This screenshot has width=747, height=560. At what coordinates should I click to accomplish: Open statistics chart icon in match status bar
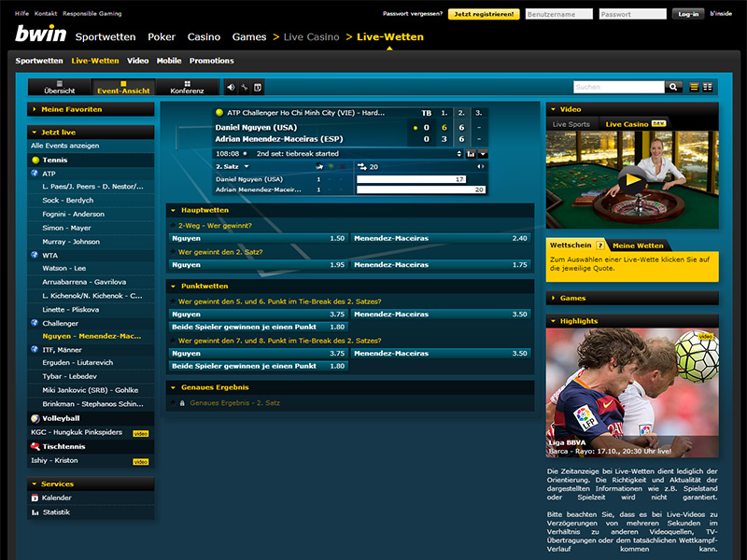pyautogui.click(x=471, y=154)
